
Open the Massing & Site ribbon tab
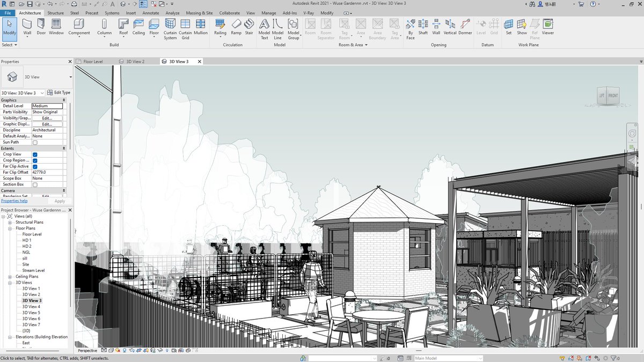(x=199, y=13)
